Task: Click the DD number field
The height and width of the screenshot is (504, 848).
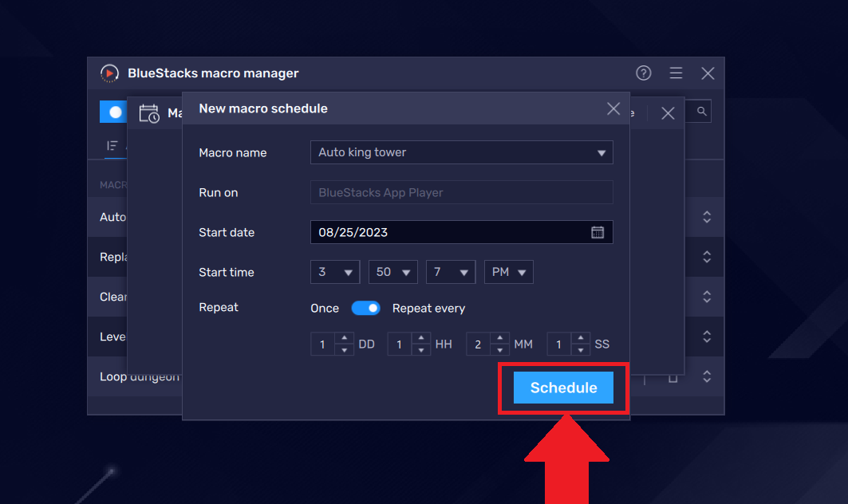Action: [x=323, y=345]
